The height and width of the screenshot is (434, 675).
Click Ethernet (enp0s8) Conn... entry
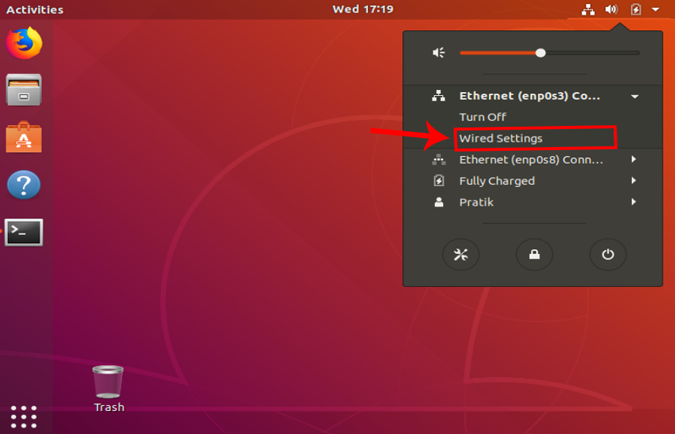(533, 160)
